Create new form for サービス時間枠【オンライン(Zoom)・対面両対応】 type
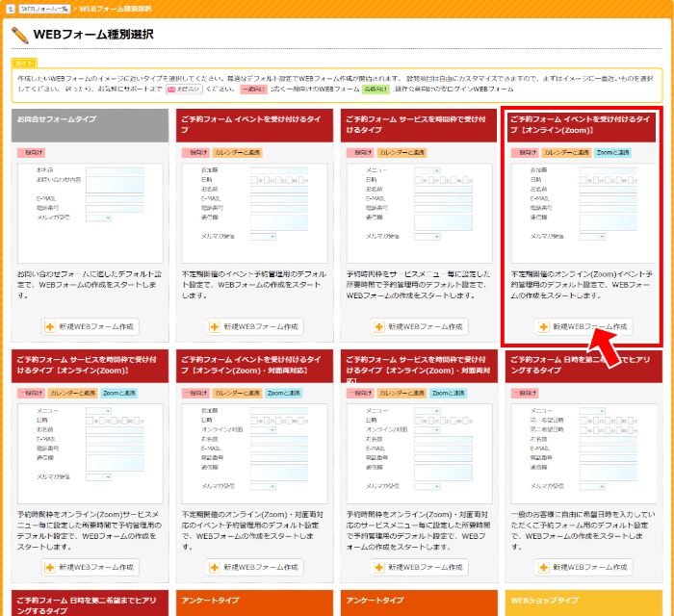 [x=420, y=568]
